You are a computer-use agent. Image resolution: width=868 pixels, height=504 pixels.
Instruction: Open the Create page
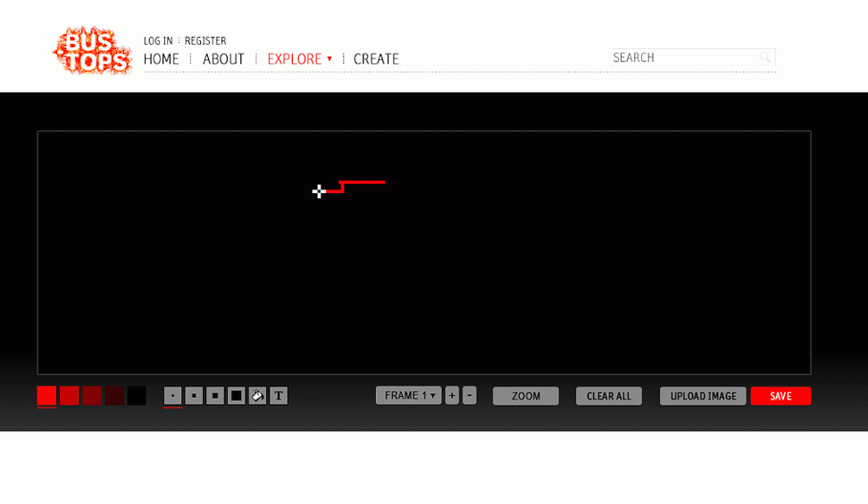point(376,59)
